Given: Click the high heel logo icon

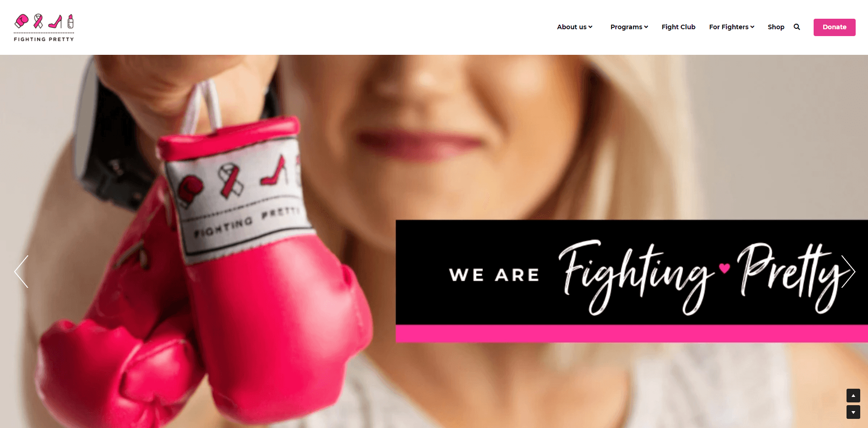Looking at the screenshot, I should 55,21.
